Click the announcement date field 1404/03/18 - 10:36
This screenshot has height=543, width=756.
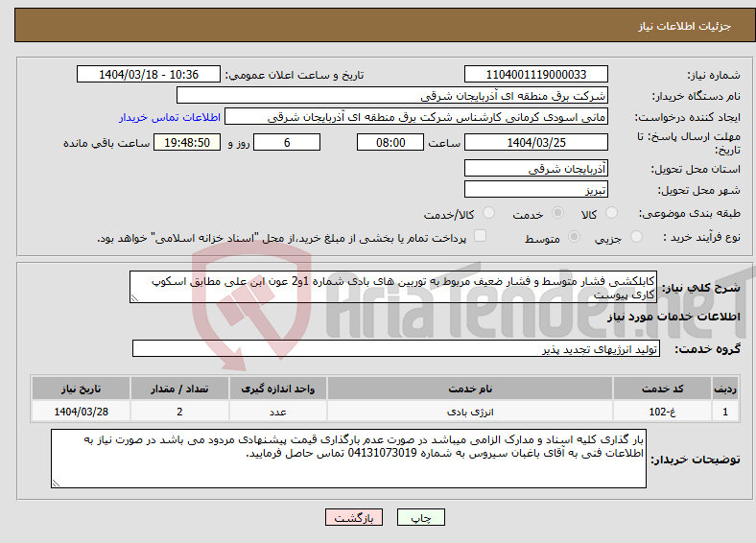(149, 74)
